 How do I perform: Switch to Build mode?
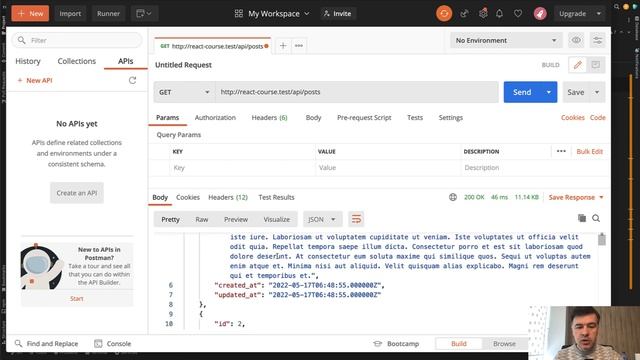[x=459, y=344]
